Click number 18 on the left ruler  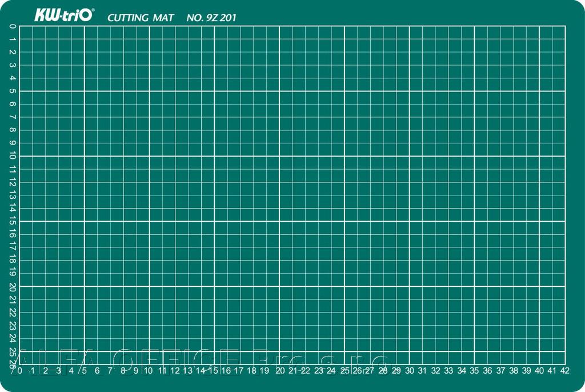tap(13, 261)
